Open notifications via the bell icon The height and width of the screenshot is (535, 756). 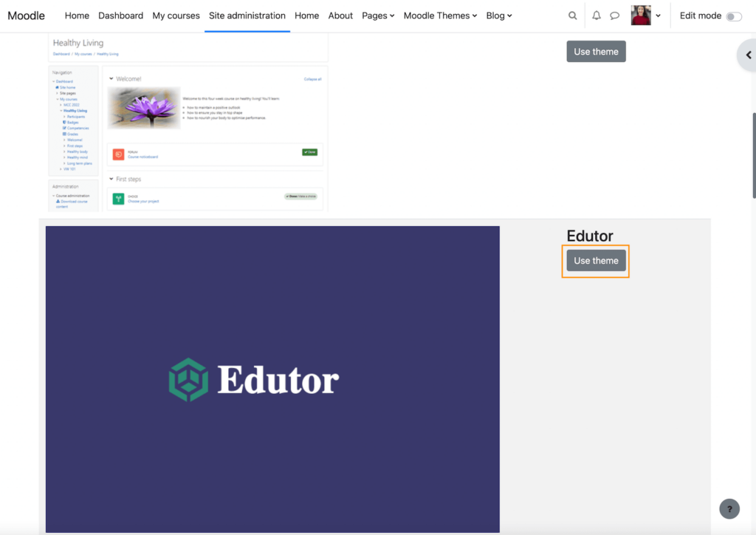click(596, 15)
